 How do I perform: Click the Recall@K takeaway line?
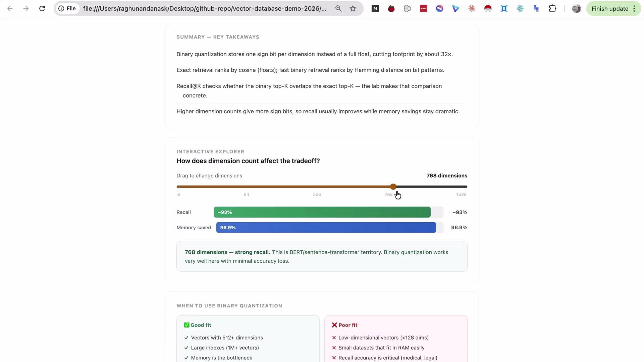point(309,91)
